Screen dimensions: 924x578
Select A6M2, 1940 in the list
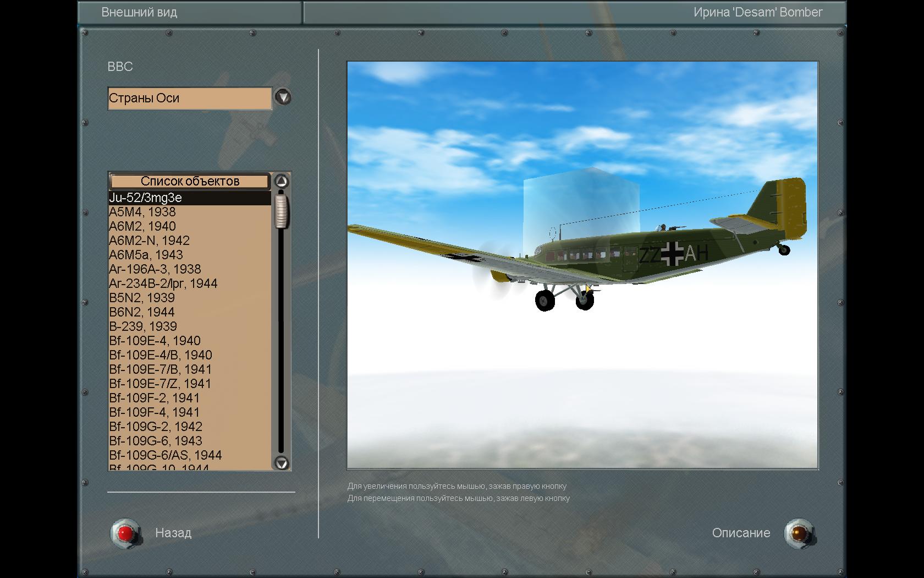pyautogui.click(x=190, y=226)
